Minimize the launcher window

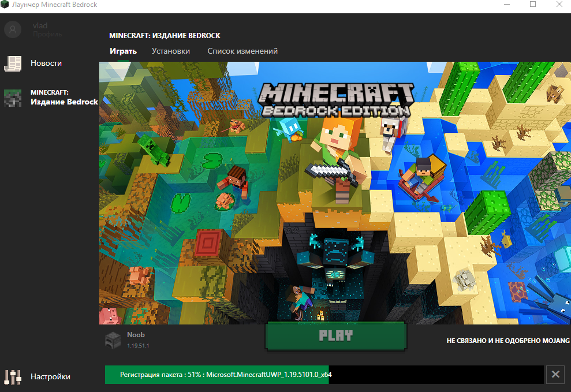point(507,5)
